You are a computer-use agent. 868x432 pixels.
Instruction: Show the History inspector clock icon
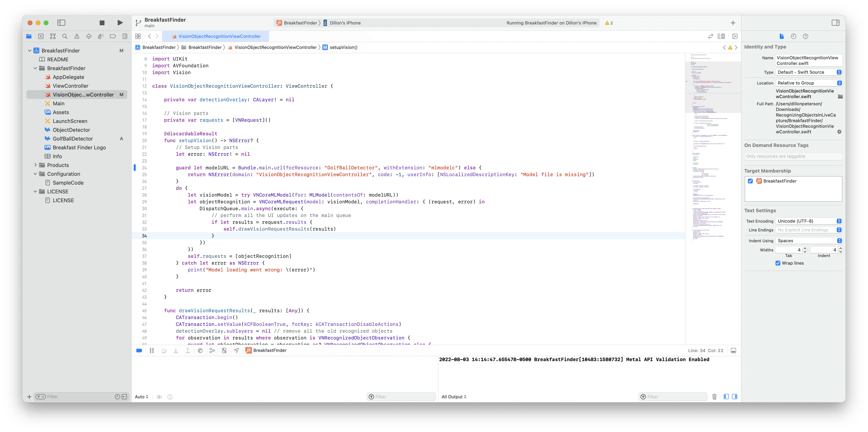pos(793,36)
